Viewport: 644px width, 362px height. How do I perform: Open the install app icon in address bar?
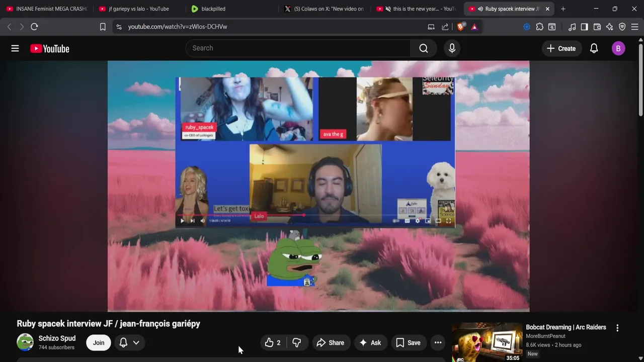431,27
